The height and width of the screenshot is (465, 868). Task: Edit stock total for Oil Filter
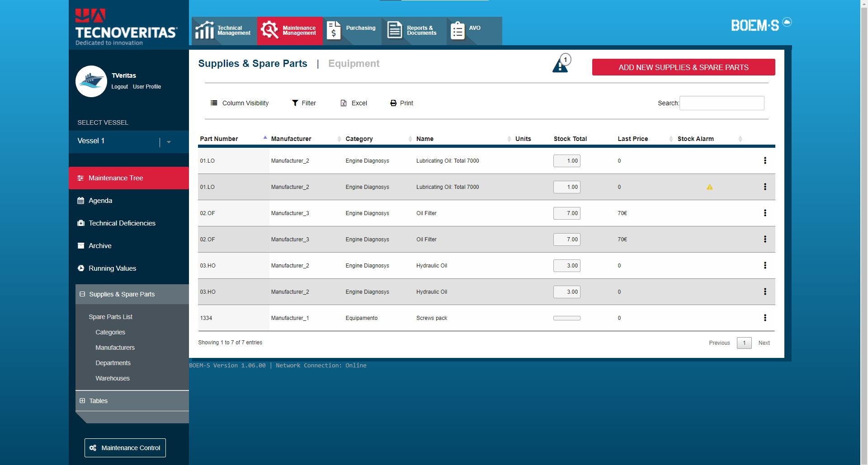point(566,213)
